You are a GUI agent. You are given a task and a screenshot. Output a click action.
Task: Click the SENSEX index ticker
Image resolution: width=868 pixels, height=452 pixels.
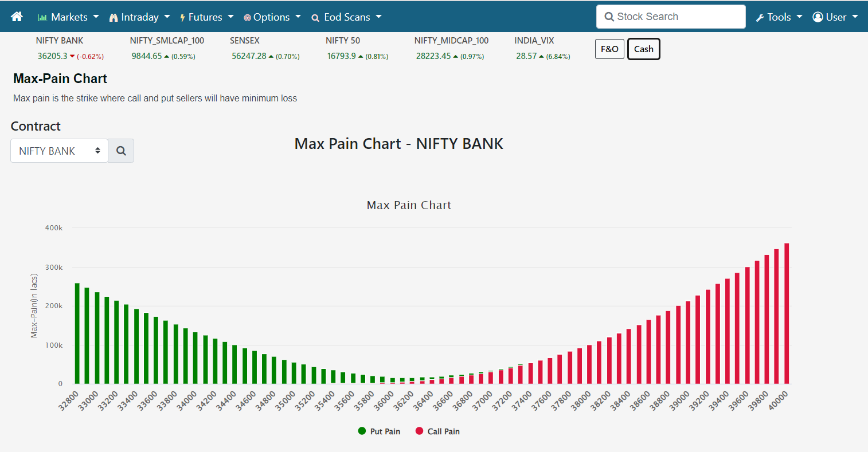(x=245, y=41)
